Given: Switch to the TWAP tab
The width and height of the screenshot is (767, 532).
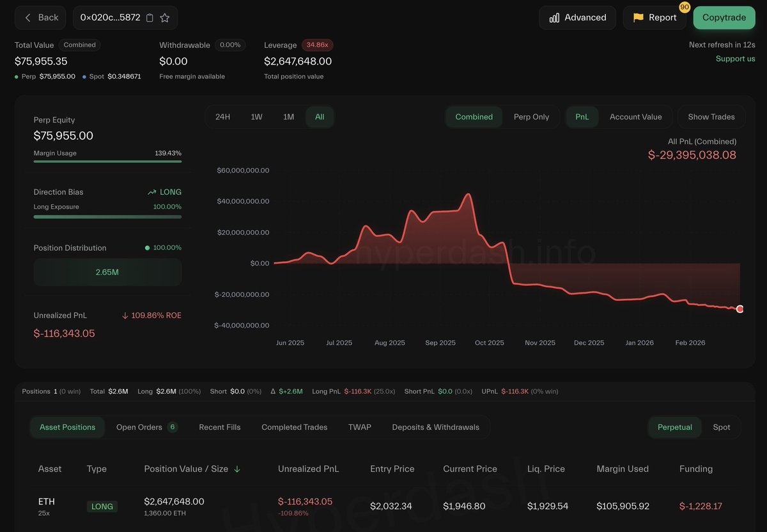Looking at the screenshot, I should [359, 427].
